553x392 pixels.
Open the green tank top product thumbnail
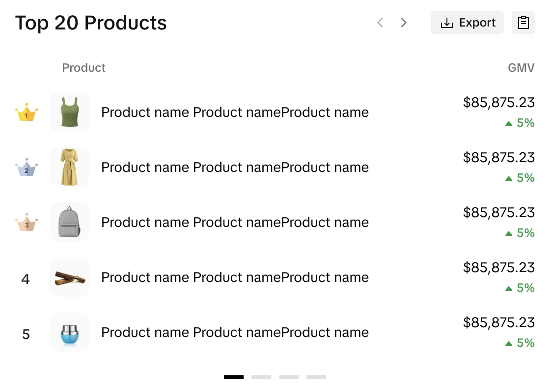[70, 112]
